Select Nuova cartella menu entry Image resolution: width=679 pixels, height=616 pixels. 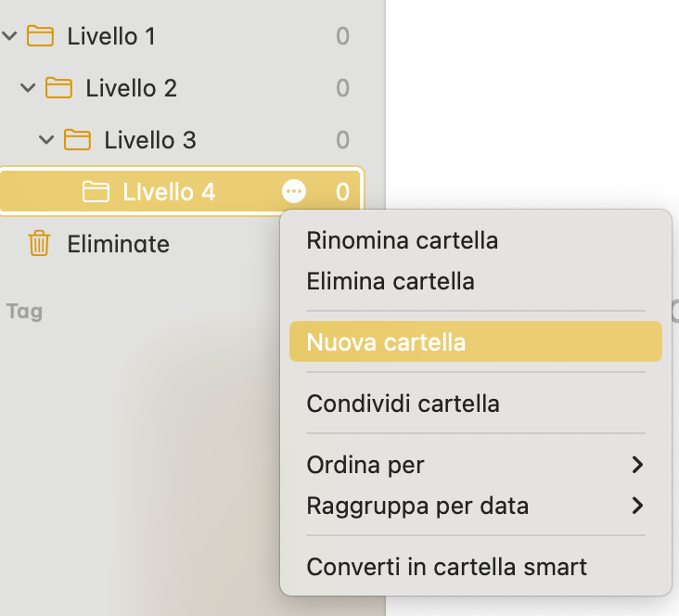coord(476,341)
